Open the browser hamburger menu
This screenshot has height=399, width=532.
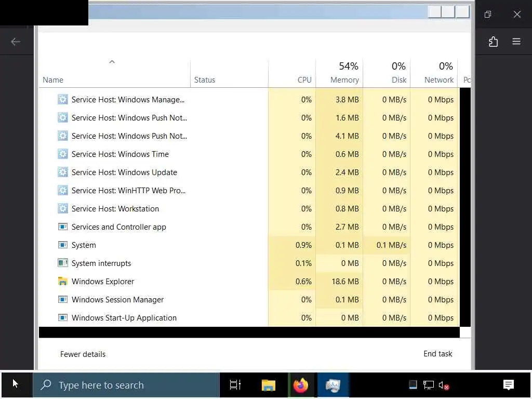[x=516, y=42]
